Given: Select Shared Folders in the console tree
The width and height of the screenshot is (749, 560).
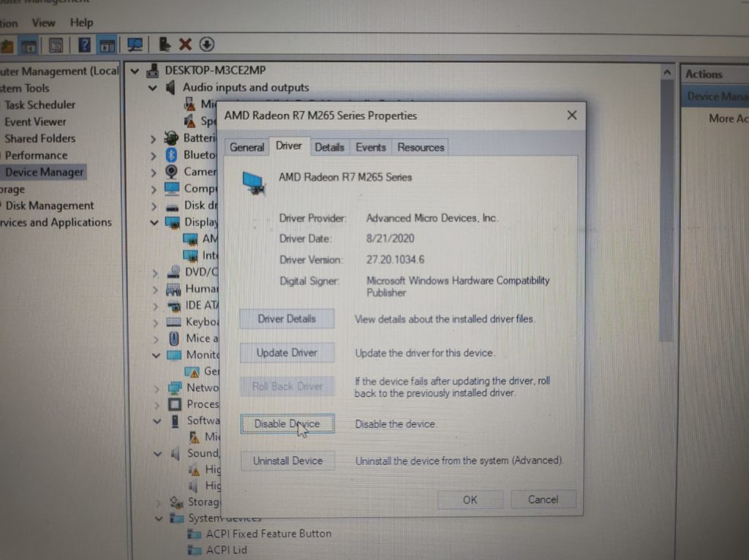Looking at the screenshot, I should 40,138.
